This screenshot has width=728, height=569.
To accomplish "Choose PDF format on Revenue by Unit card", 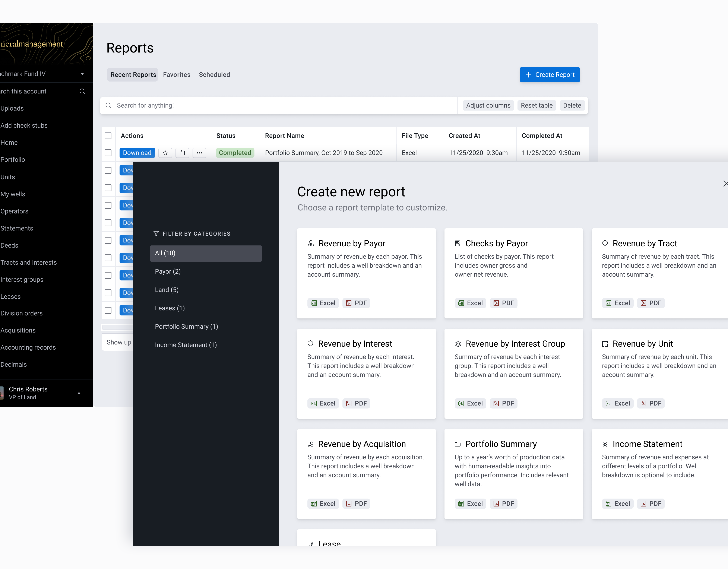I will (x=651, y=403).
